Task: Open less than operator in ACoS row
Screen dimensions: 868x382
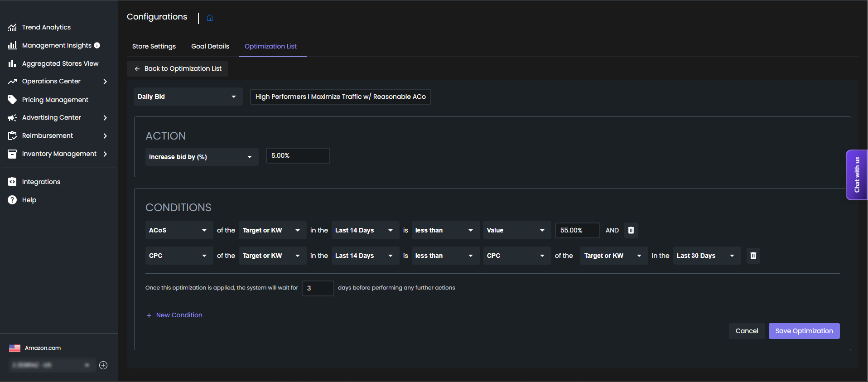Action: 445,230
